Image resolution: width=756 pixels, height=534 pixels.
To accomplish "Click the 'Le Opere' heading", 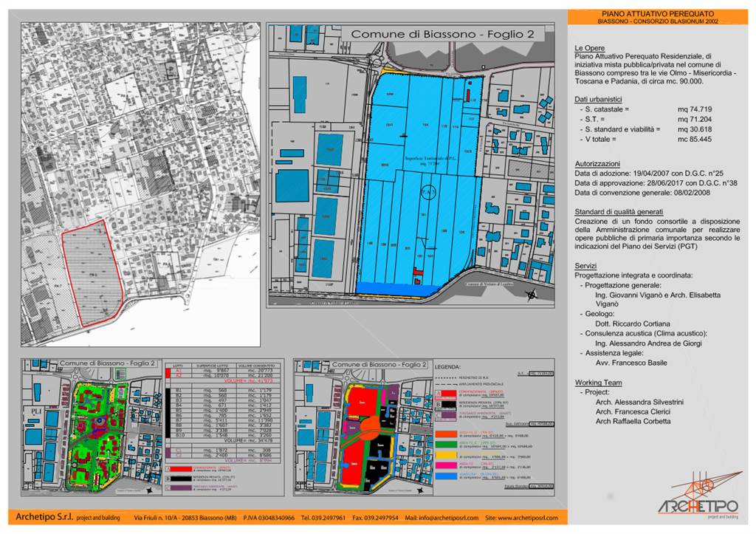I will (589, 48).
